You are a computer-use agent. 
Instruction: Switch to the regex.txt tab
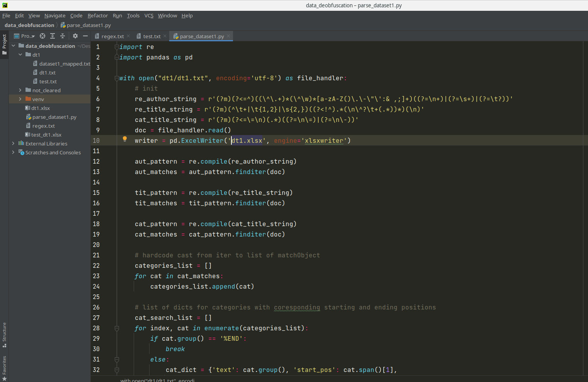(112, 36)
